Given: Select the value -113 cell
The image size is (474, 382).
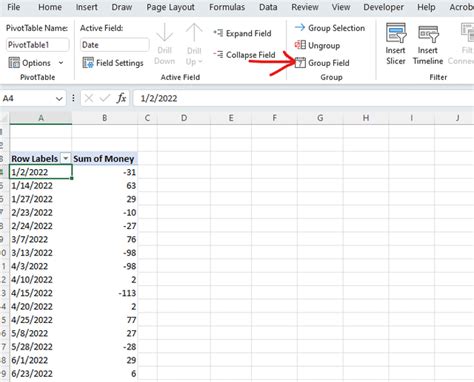Looking at the screenshot, I should coord(105,293).
